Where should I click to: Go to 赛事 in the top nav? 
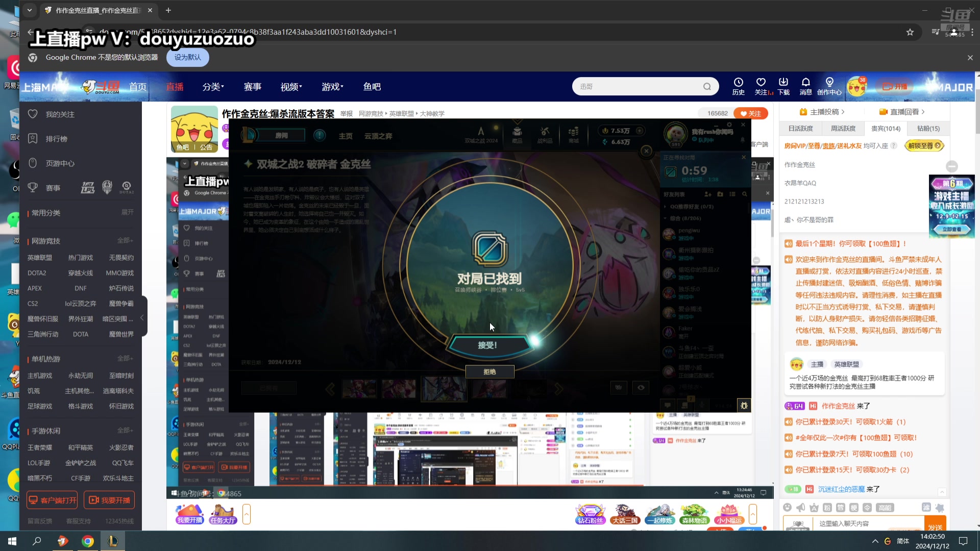[x=253, y=87]
